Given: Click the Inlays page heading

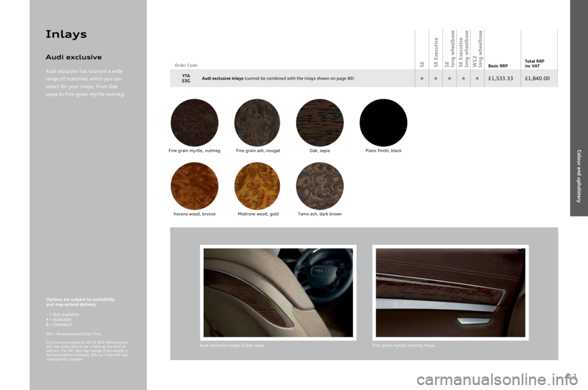Looking at the screenshot, I should [x=66, y=34].
